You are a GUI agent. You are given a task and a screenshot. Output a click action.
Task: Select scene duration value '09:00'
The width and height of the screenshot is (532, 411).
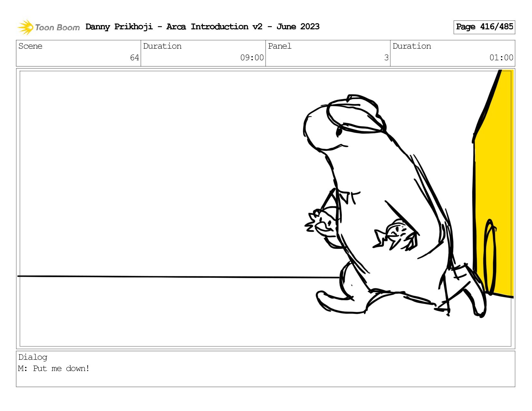coord(252,58)
